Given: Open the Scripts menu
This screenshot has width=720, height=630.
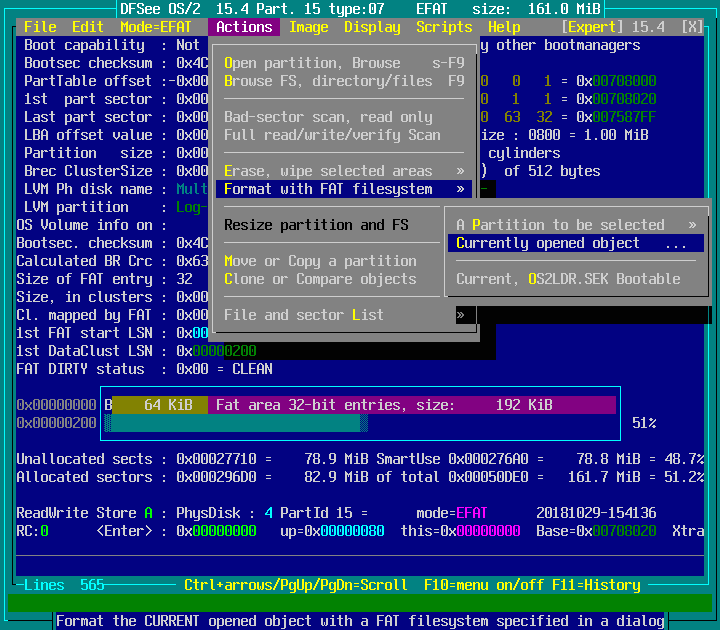Looking at the screenshot, I should click(444, 27).
